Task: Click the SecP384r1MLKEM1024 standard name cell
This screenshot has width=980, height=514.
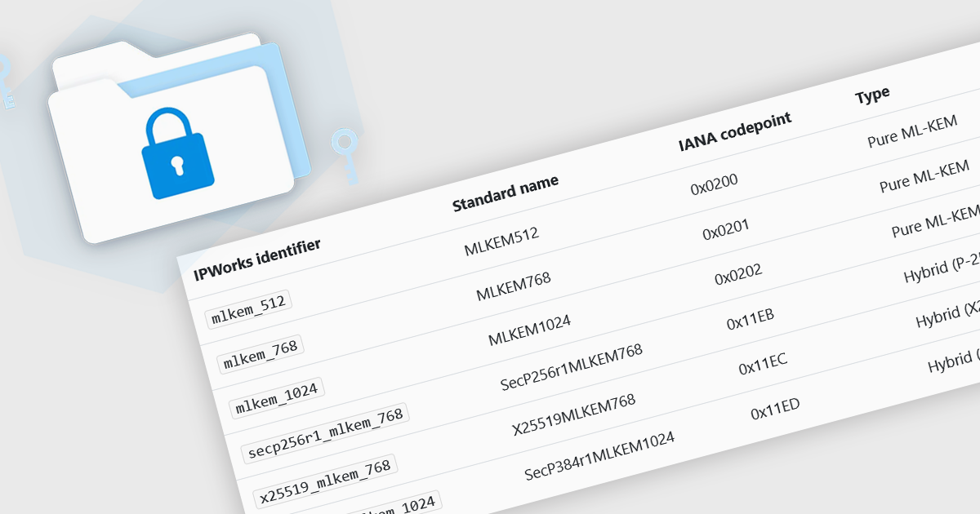Action: [x=599, y=456]
